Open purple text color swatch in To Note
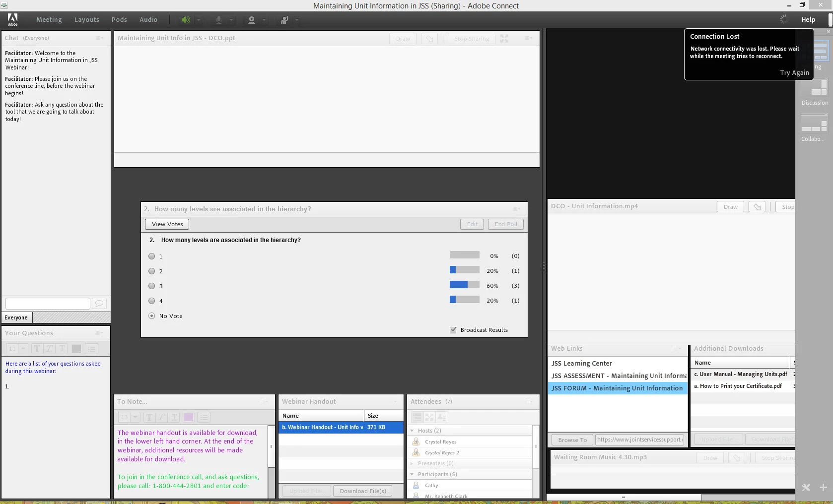 tap(188, 417)
